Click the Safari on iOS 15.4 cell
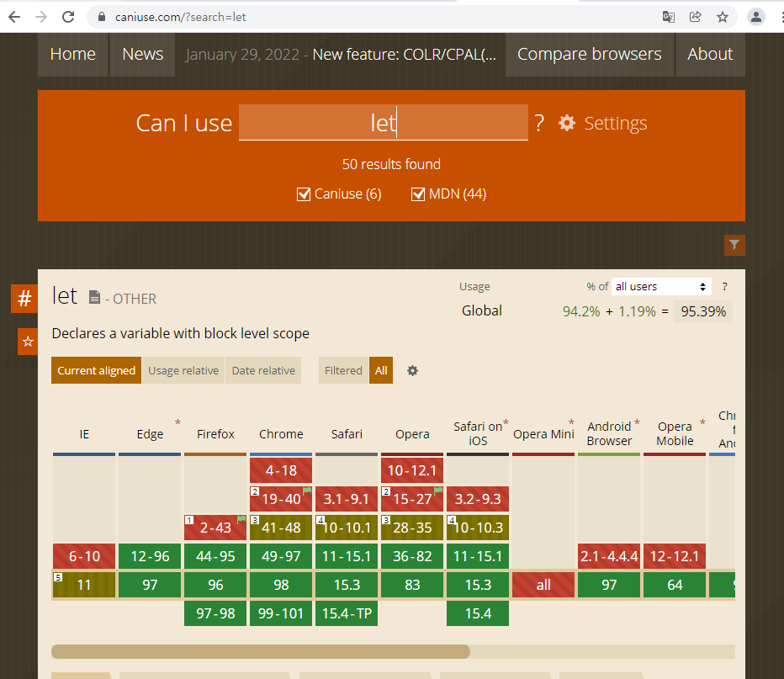Viewport: 784px width, 679px height. [x=478, y=613]
